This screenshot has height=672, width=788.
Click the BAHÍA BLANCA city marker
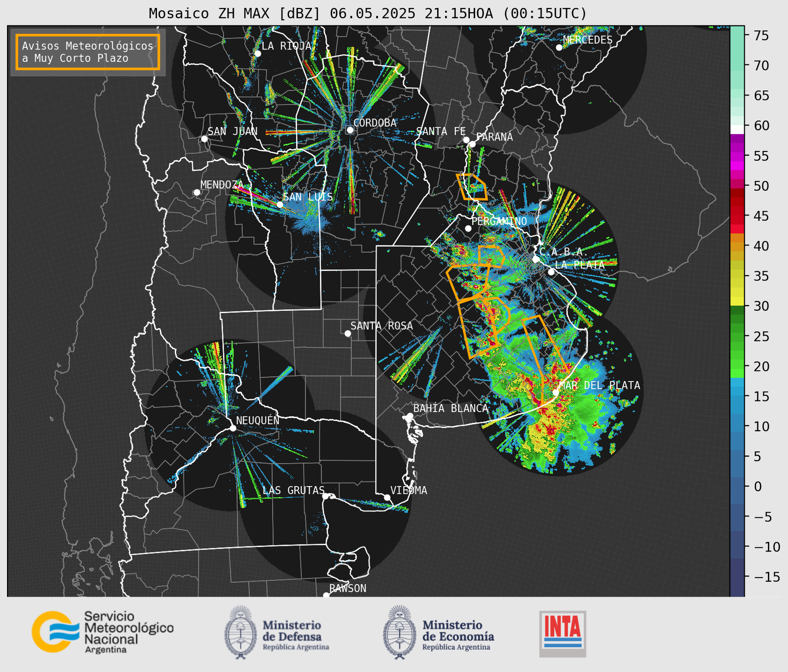pyautogui.click(x=410, y=416)
